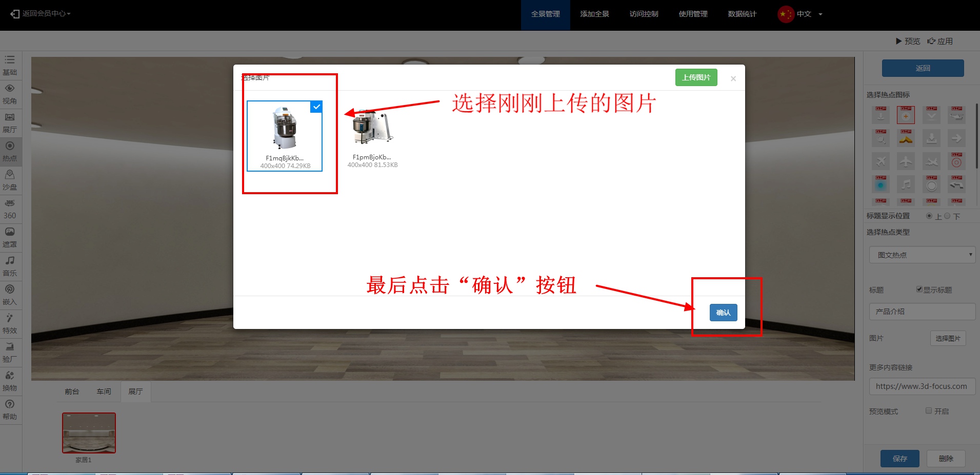
Task: Select the 下 title position radio button
Action: pos(947,216)
